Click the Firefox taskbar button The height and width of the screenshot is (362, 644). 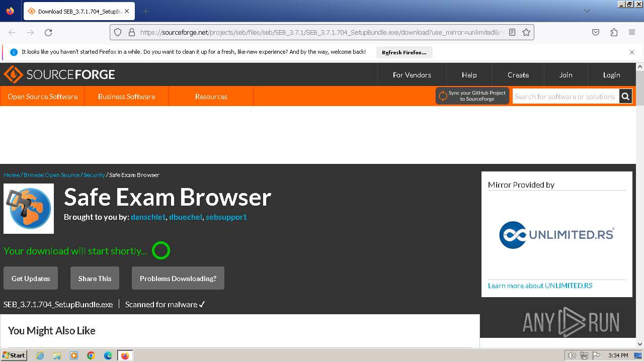tap(125, 355)
